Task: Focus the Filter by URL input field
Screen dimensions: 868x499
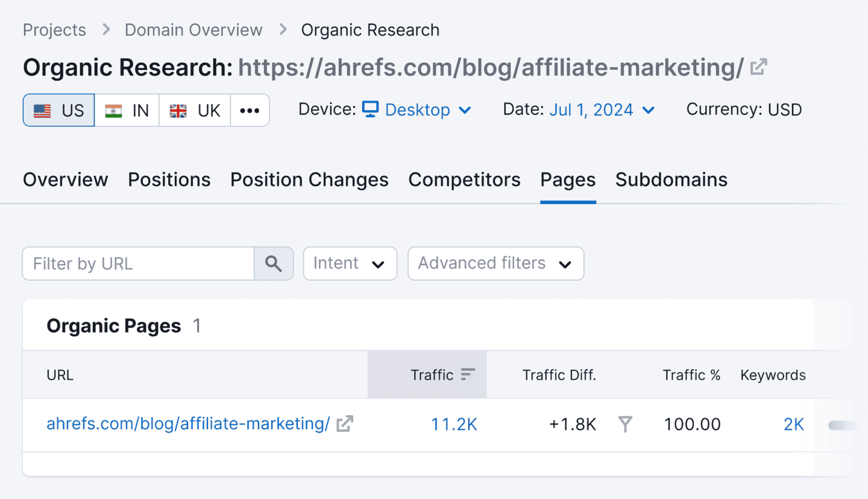Action: click(138, 263)
